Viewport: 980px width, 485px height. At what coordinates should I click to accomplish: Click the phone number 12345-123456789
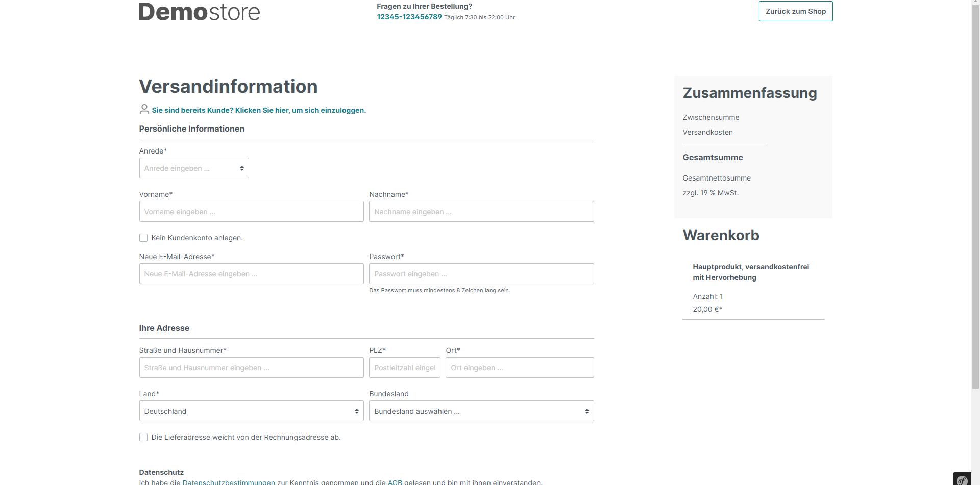pos(409,17)
